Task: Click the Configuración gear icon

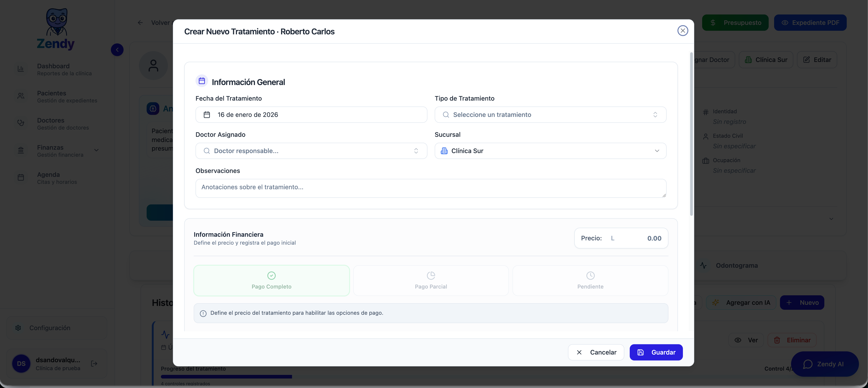Action: [x=18, y=328]
